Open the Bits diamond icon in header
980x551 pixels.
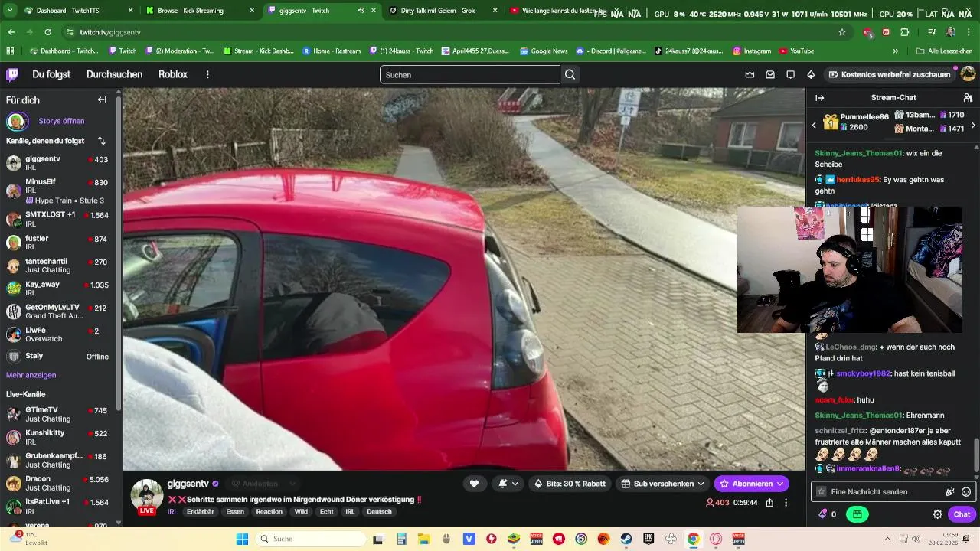(x=811, y=74)
